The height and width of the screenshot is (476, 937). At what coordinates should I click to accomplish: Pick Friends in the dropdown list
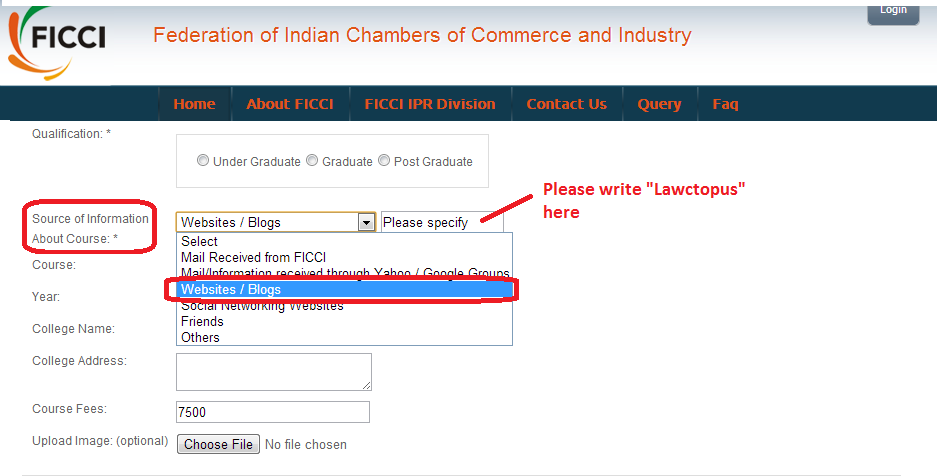pyautogui.click(x=202, y=321)
